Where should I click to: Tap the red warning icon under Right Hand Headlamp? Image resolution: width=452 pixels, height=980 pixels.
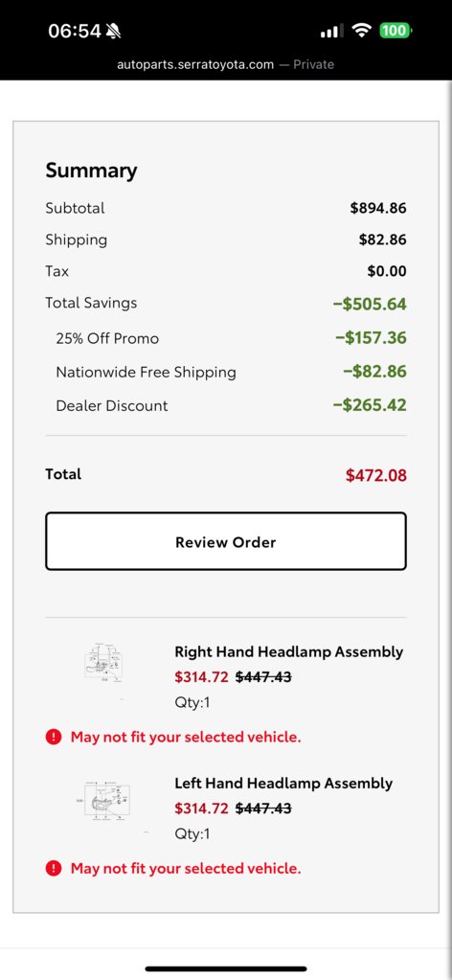pos(54,737)
